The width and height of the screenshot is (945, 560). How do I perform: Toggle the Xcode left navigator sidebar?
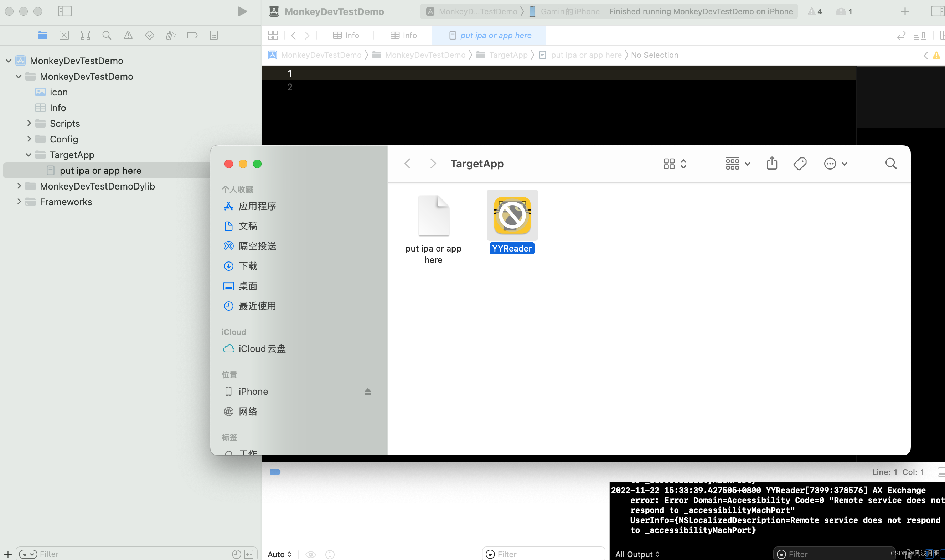coord(64,11)
